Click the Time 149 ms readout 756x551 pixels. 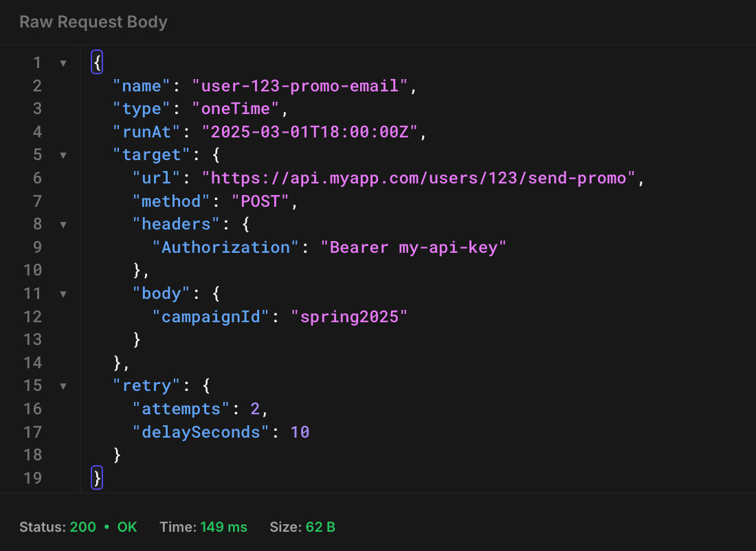pyautogui.click(x=203, y=527)
